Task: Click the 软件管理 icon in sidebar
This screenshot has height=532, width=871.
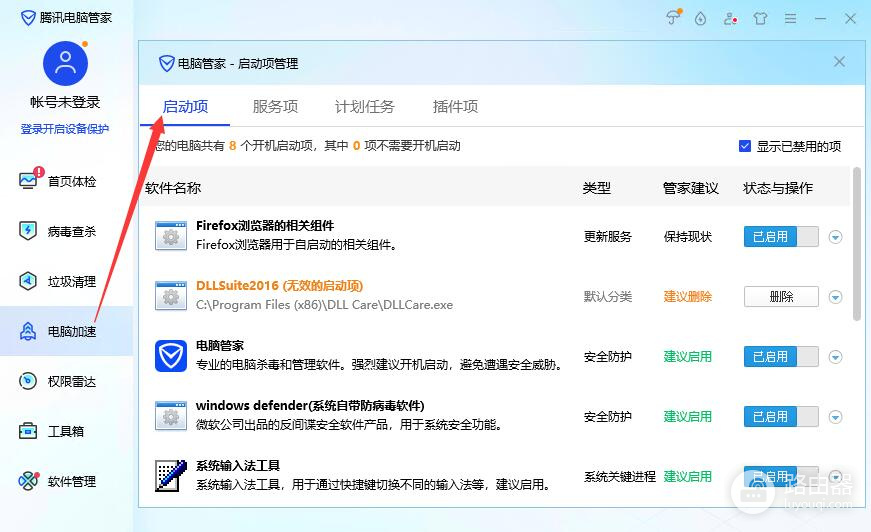Action: click(28, 481)
